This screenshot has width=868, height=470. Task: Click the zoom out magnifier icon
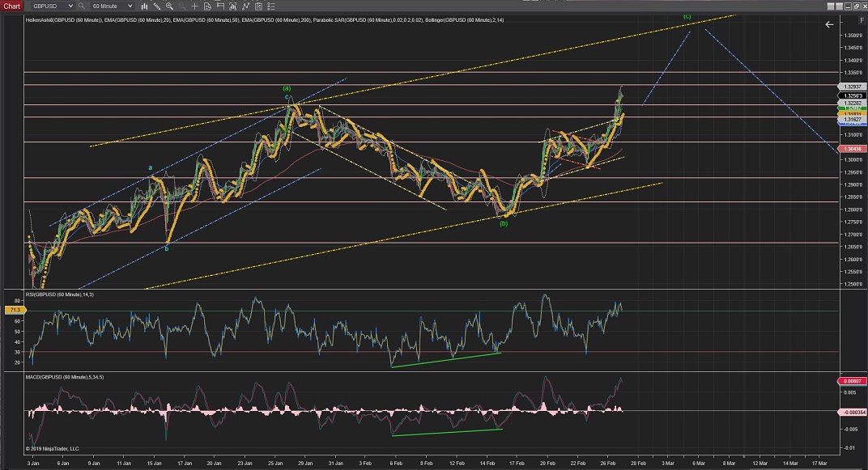[x=182, y=6]
